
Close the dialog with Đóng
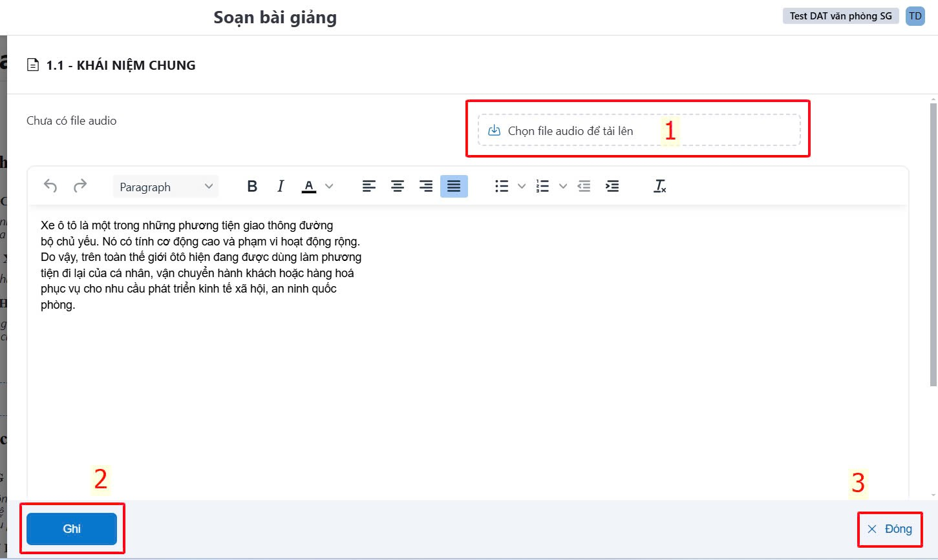[x=890, y=529]
